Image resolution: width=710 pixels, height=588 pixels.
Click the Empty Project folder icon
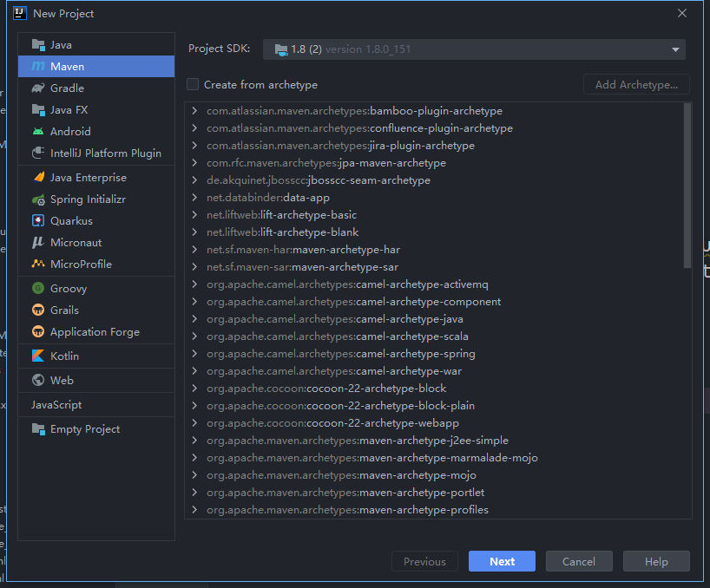coord(38,429)
